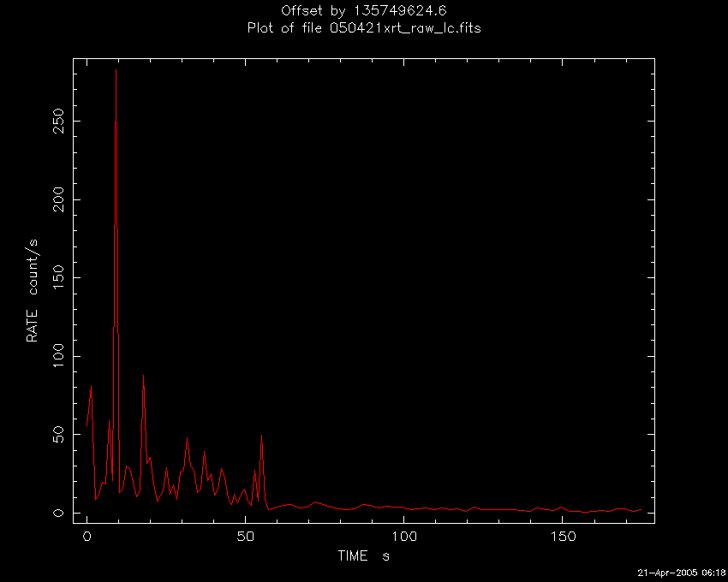This screenshot has width=728, height=582.
Task: Click the x-axis label 'TIME s'
Action: pos(363,555)
